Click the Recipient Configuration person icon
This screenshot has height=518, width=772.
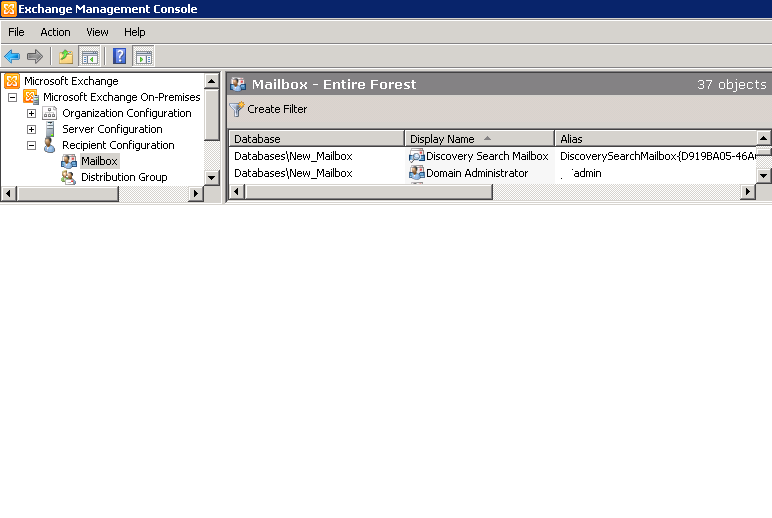click(x=49, y=145)
